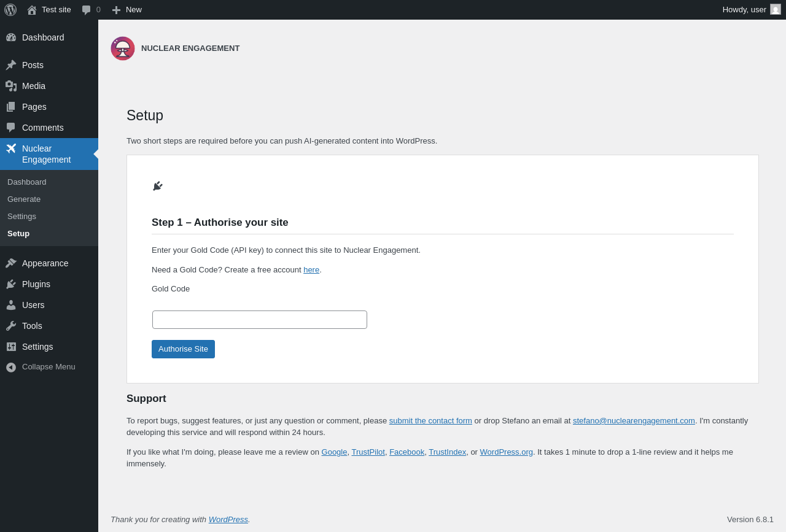The width and height of the screenshot is (786, 532).
Task: Click the comments bubble icon in admin bar
Action: click(86, 10)
